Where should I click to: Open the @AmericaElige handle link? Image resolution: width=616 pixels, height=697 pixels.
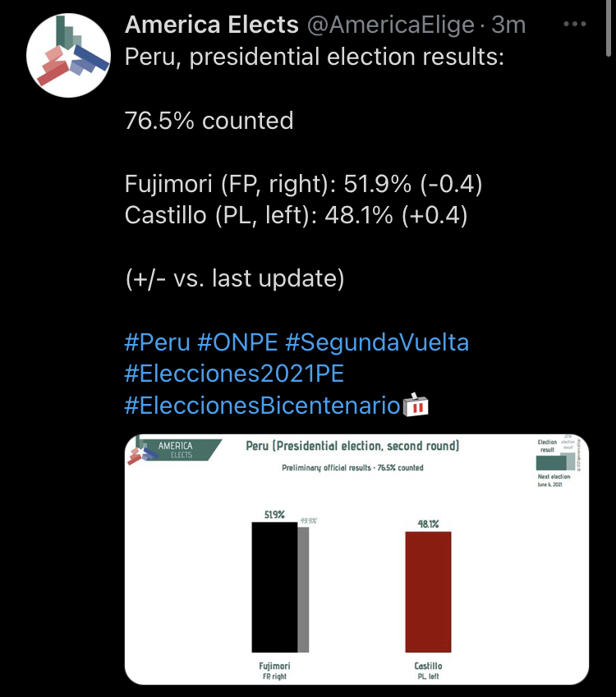click(391, 25)
